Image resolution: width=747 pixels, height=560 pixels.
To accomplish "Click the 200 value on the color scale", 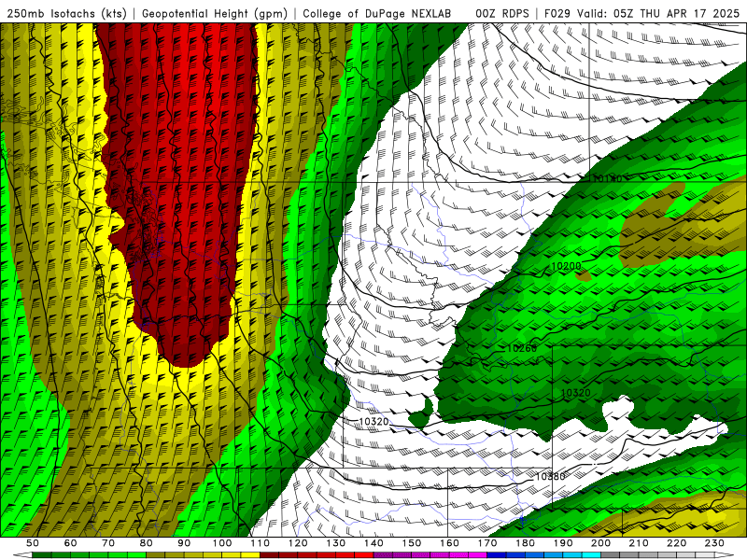I will pos(601,543).
